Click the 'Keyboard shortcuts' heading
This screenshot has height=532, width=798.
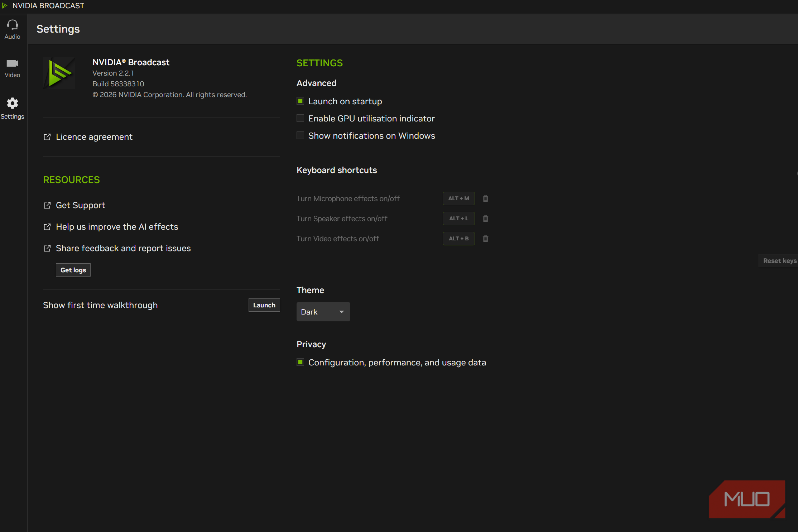pos(337,170)
